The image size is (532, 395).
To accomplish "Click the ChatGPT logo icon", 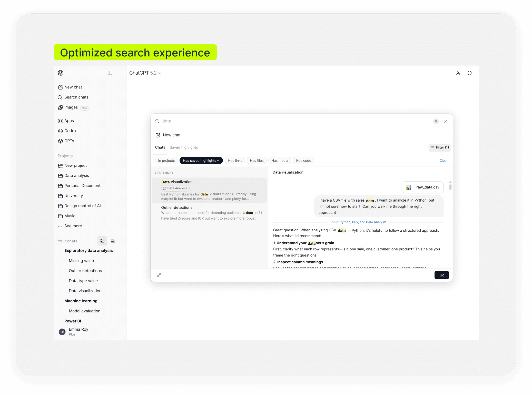I will tap(61, 73).
